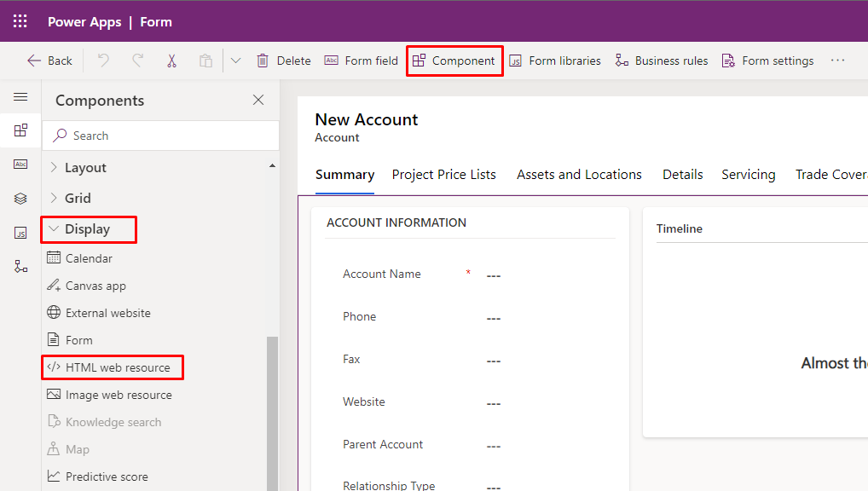
Task: Switch to the Project Price Lists tab
Action: tap(444, 175)
